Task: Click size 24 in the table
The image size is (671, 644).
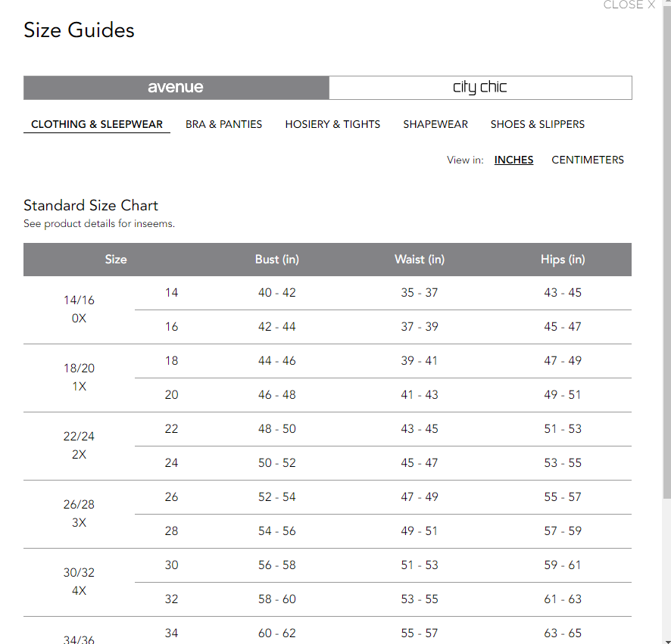Action: (x=172, y=463)
